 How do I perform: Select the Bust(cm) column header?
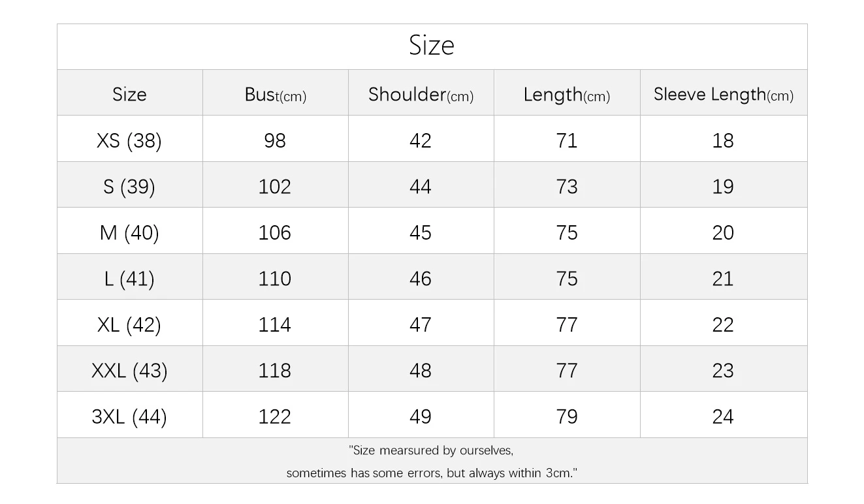275,95
